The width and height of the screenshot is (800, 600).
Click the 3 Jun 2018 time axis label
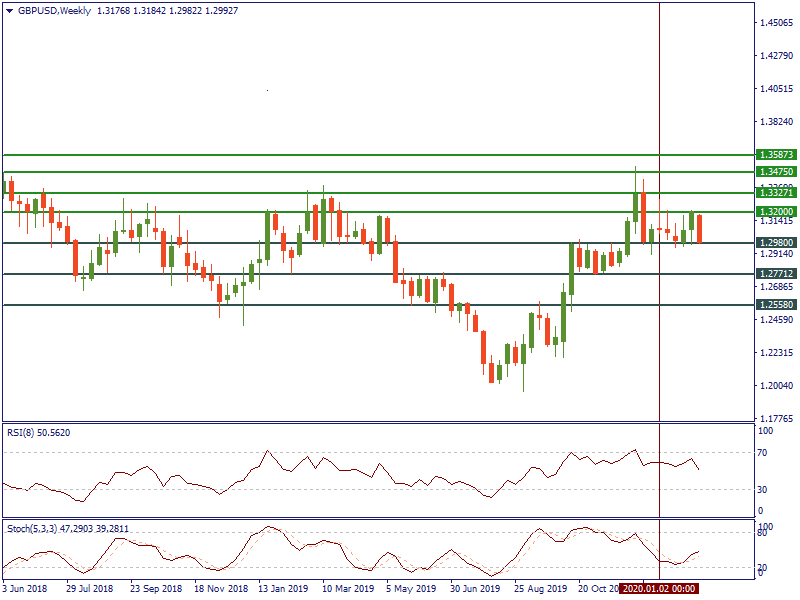click(x=25, y=589)
